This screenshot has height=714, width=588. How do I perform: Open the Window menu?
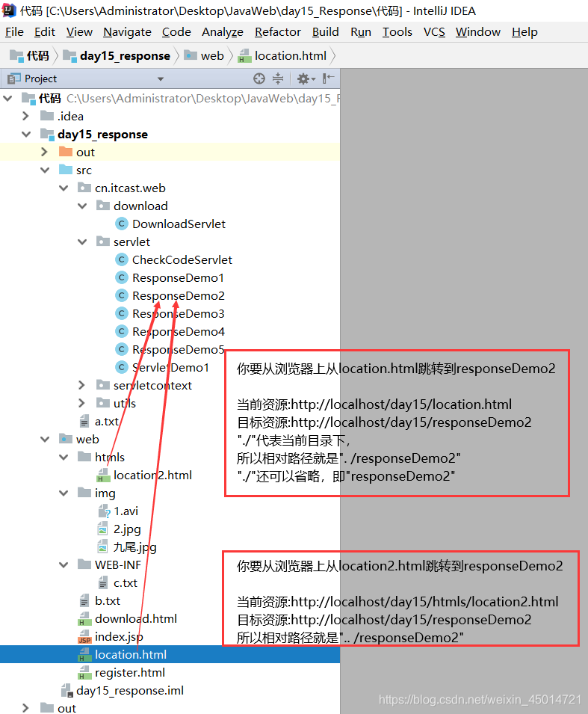click(478, 32)
